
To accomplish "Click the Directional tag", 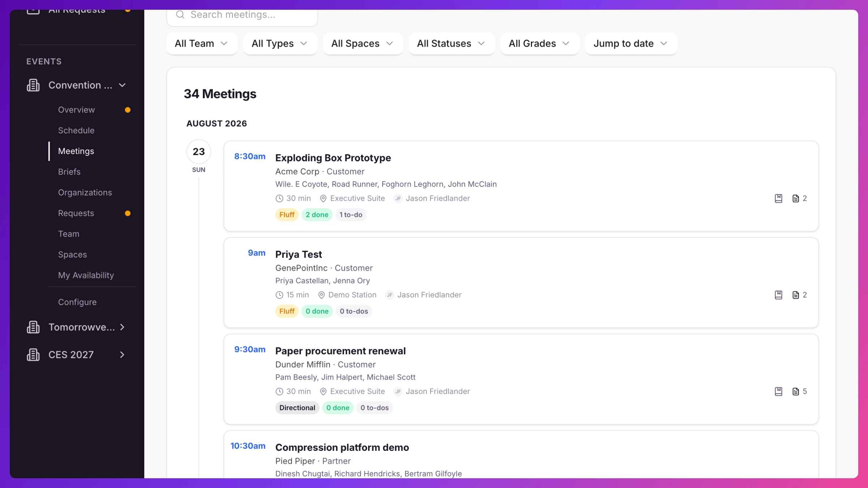I will [297, 408].
